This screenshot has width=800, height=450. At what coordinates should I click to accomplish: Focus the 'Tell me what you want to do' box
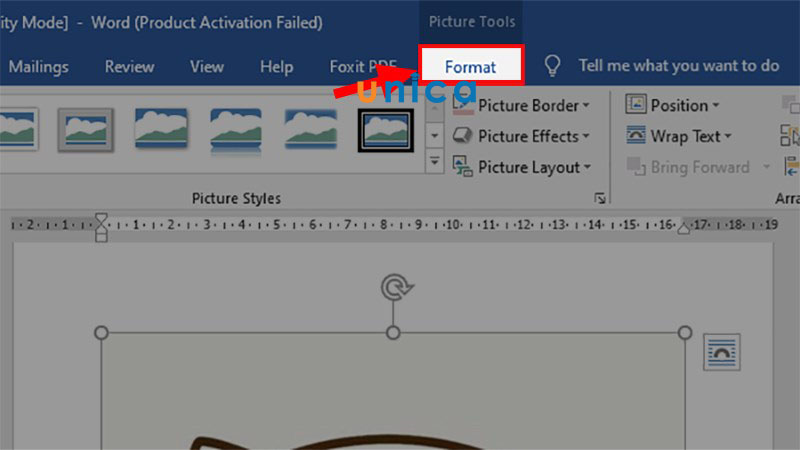[x=679, y=66]
